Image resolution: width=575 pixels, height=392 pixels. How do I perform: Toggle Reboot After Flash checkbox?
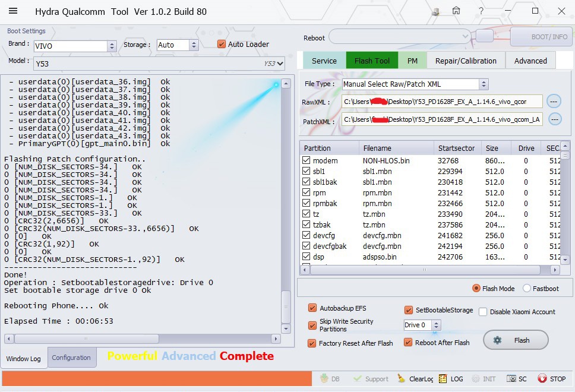tap(407, 342)
